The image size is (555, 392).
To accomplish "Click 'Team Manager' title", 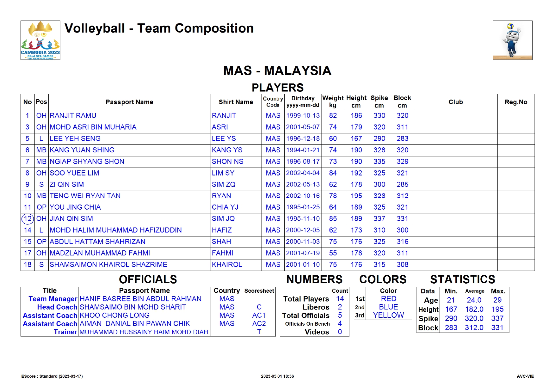I will 53,299.
